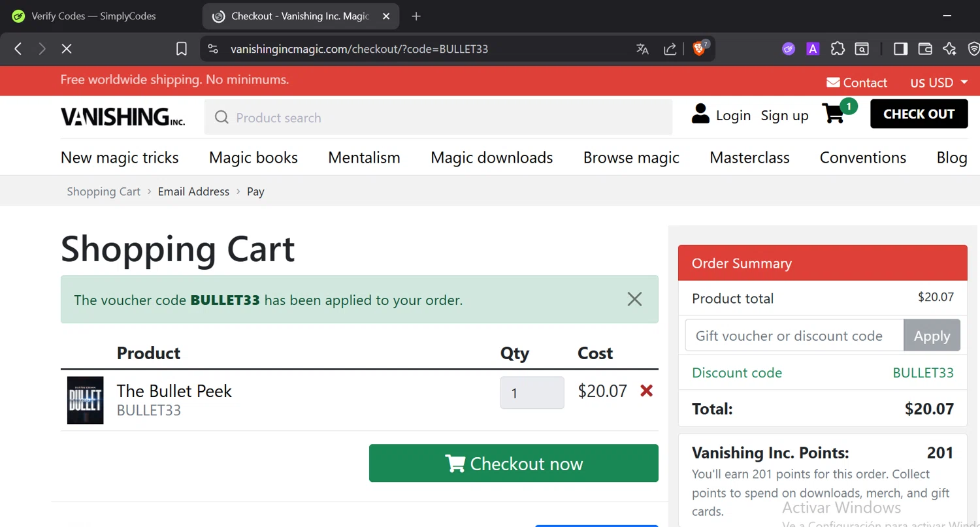
Task: Open the Sign up link
Action: pyautogui.click(x=785, y=116)
